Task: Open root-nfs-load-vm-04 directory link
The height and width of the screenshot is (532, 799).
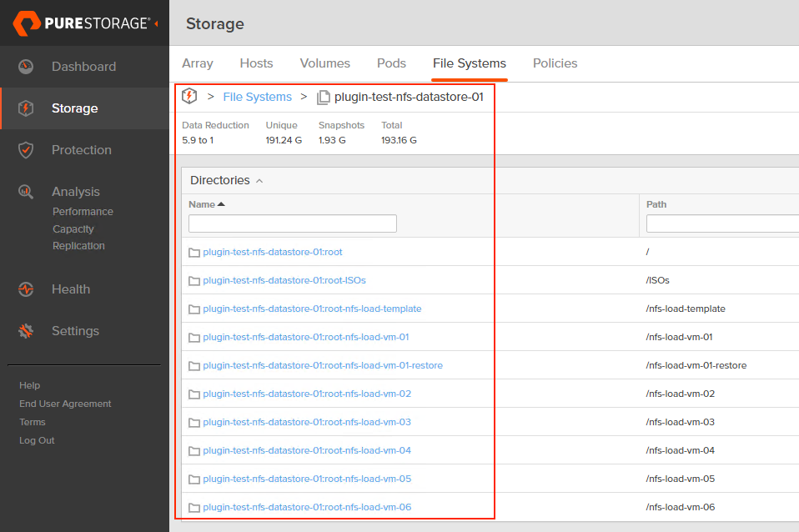Action: coord(307,450)
